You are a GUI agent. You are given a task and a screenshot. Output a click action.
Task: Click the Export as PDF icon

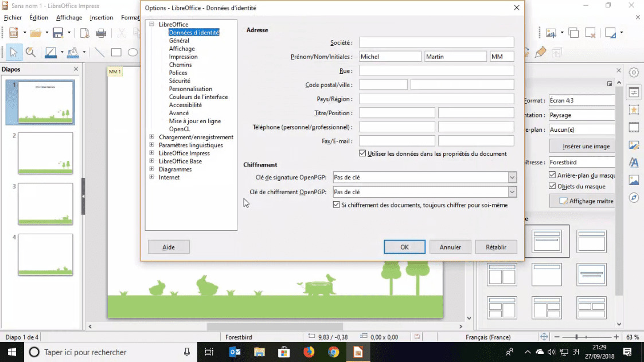85,33
